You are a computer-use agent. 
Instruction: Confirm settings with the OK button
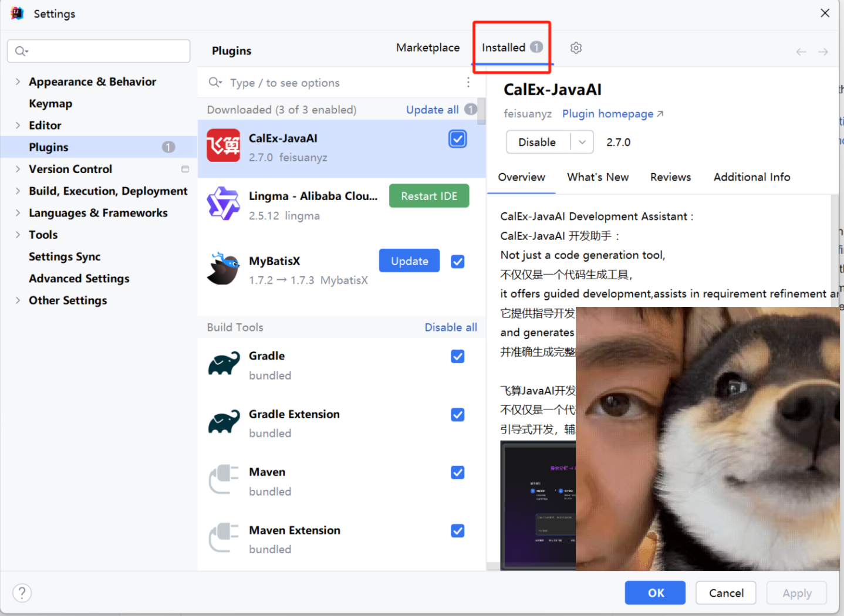pyautogui.click(x=655, y=593)
